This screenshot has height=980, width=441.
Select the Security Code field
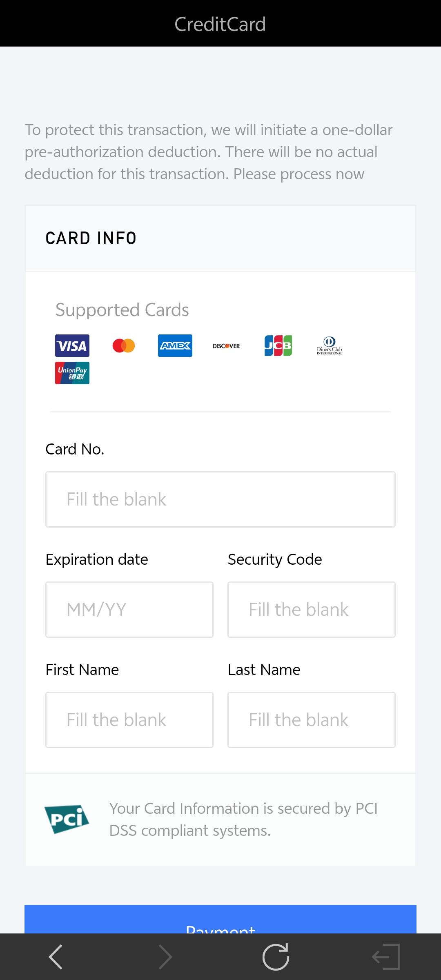[312, 610]
